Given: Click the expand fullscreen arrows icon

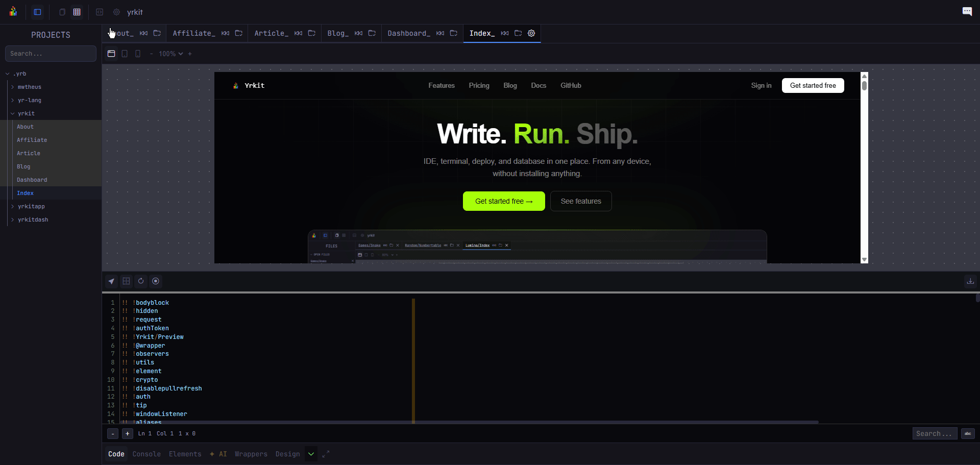Looking at the screenshot, I should [x=326, y=454].
